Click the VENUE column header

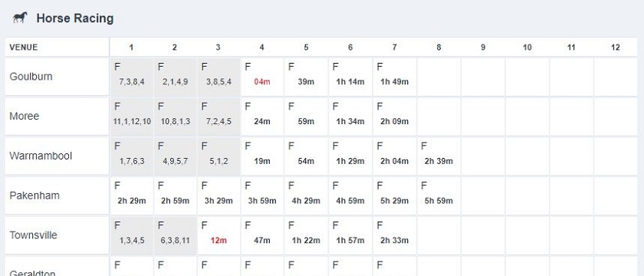24,48
